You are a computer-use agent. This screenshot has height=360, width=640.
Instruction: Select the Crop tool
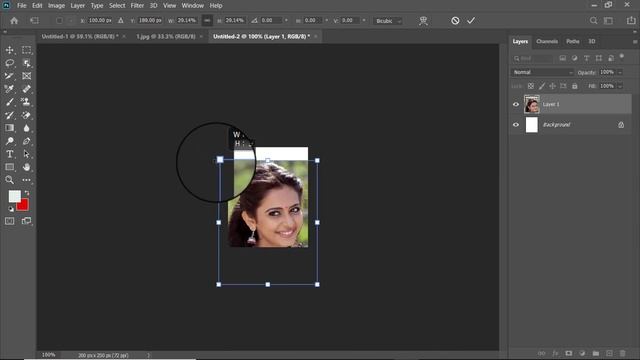click(9, 76)
